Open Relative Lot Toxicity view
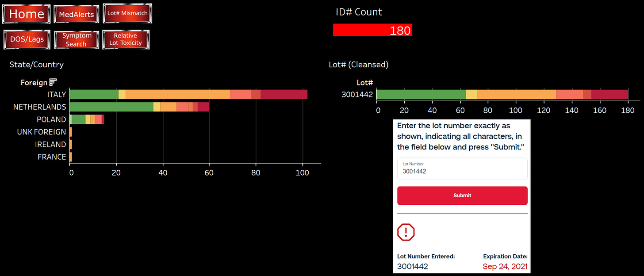 (126, 39)
